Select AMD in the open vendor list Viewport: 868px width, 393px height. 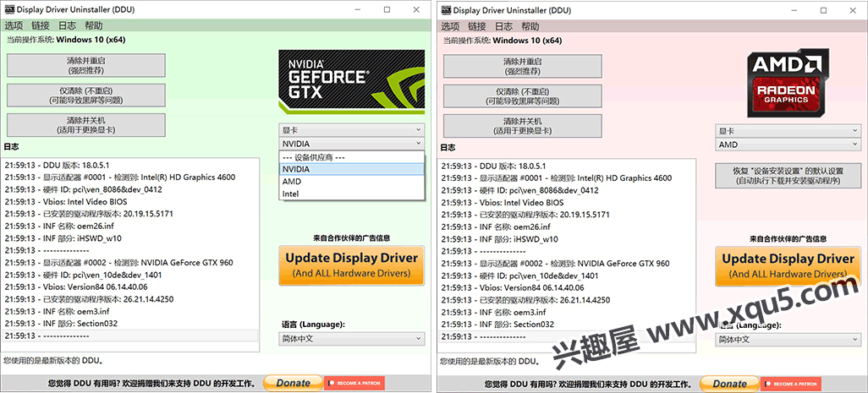coord(352,182)
